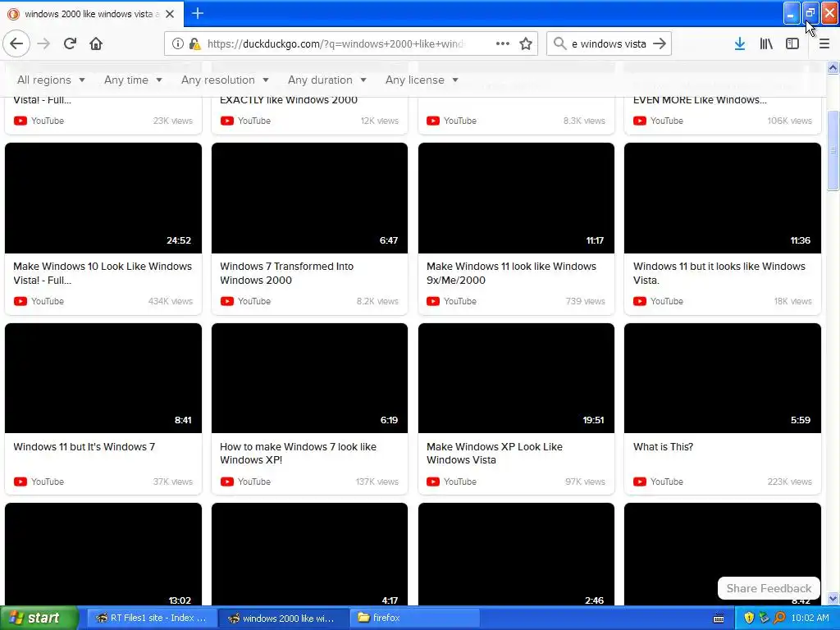
Task: Play the 6:19 video thumbnail
Action: 309,377
